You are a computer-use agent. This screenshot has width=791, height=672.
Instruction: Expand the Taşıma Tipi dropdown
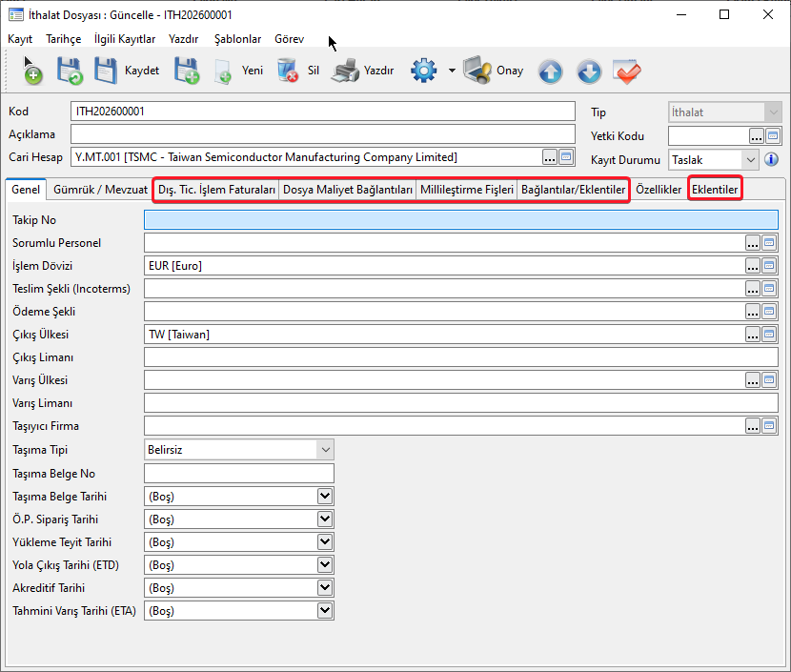[x=325, y=450]
